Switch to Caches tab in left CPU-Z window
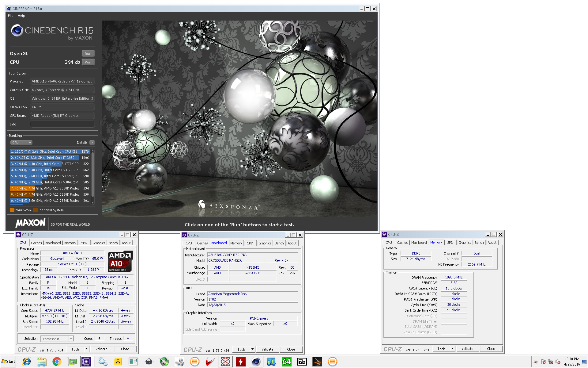 pos(36,243)
